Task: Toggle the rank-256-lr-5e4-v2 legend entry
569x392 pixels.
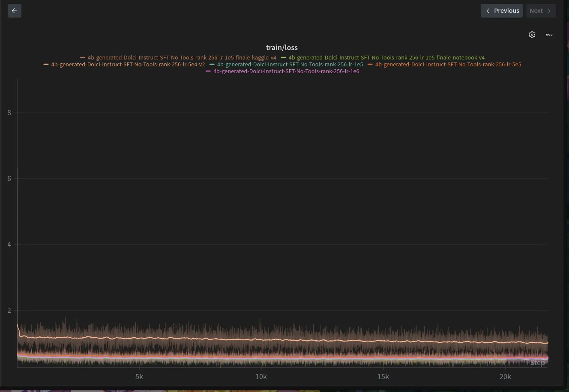Action: 128,65
